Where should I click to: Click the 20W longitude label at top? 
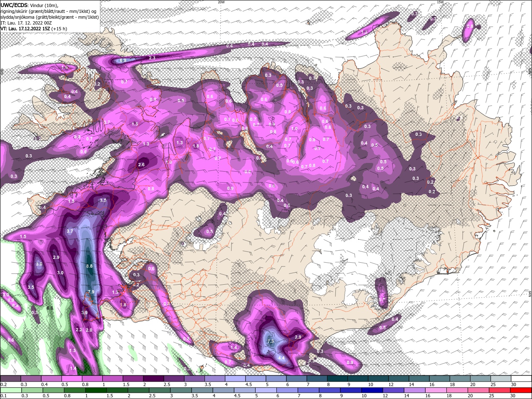click(222, 2)
